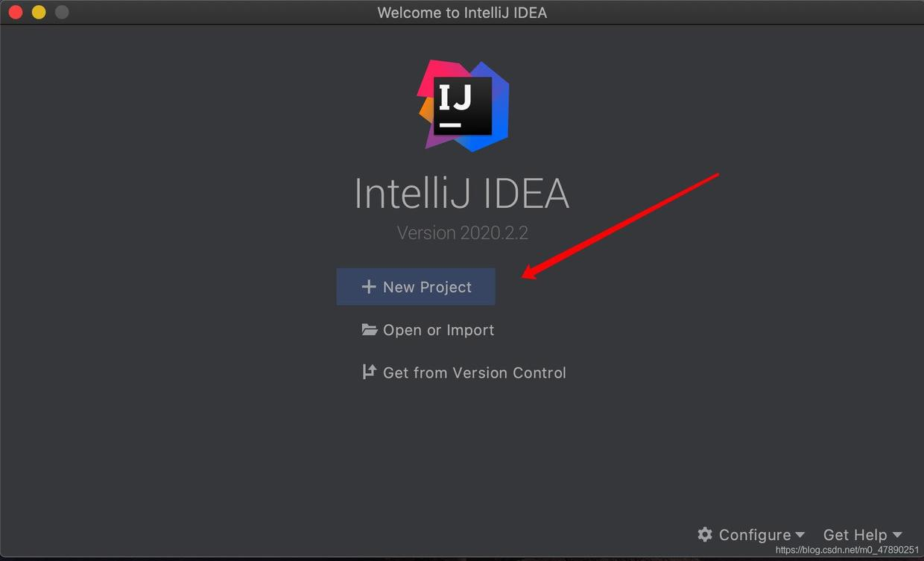This screenshot has width=924, height=561.
Task: Expand the Get Help dropdown arrow
Action: tap(896, 535)
